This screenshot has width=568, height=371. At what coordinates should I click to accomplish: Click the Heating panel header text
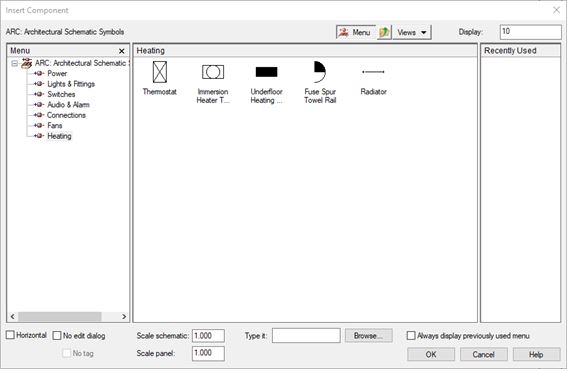point(150,51)
